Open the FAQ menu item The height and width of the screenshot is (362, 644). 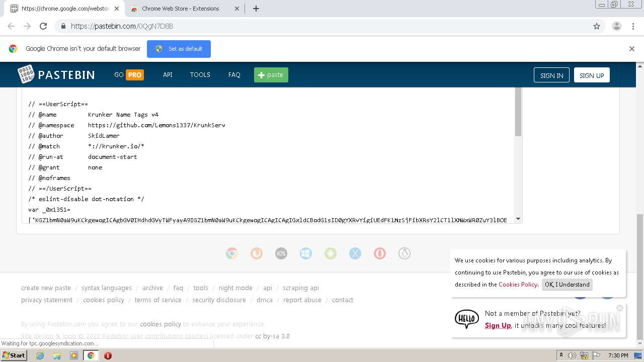pyautogui.click(x=234, y=74)
